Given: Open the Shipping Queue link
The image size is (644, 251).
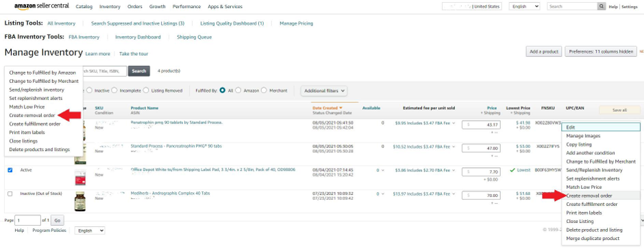Looking at the screenshot, I should (x=195, y=37).
